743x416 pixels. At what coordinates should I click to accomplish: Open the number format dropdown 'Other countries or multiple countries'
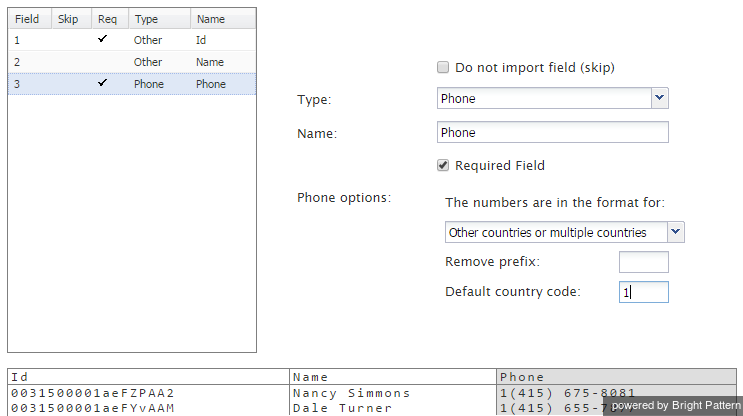[564, 232]
